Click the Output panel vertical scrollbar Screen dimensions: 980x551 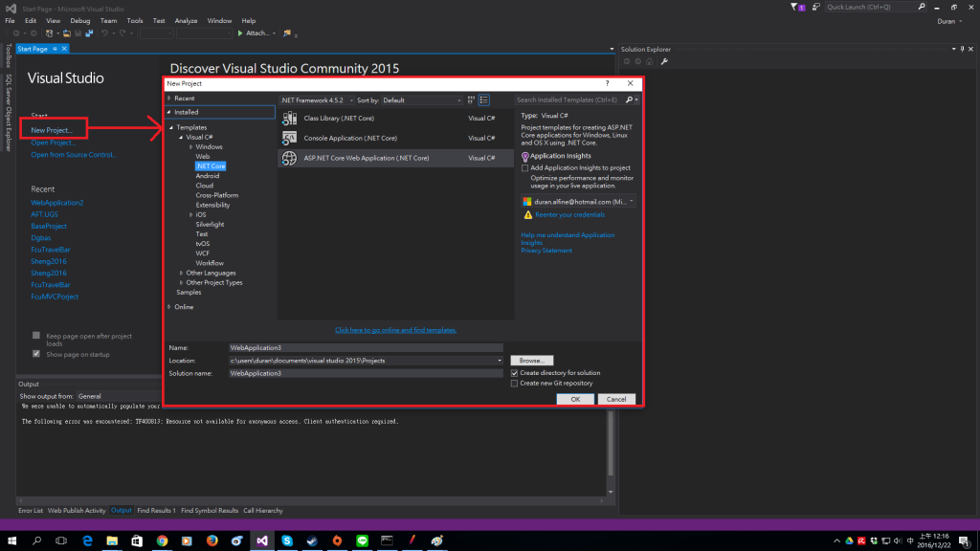coord(611,450)
